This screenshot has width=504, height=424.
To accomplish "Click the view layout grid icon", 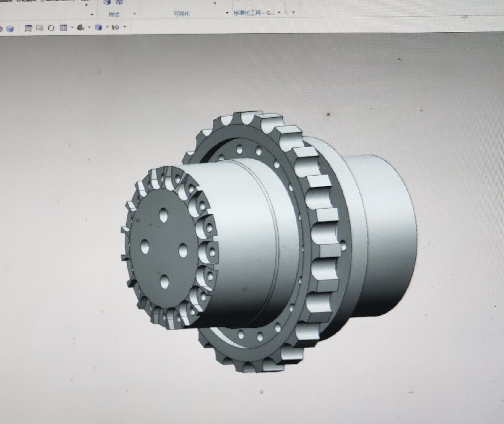I will (x=64, y=28).
